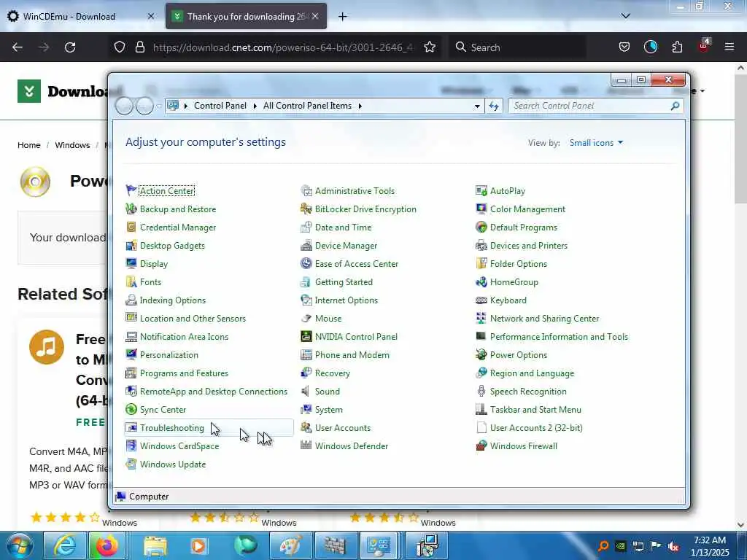Open Ease of Access Center icon
The height and width of the screenshot is (560, 747).
(306, 263)
